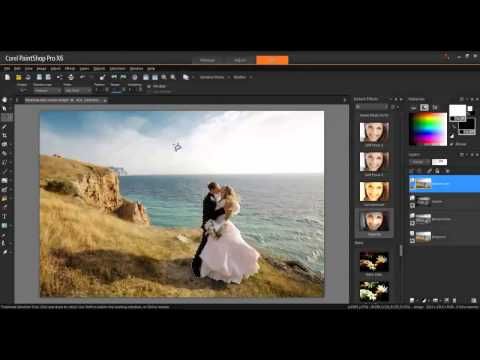Viewport: 480px width, 360px height.
Task: Click the Zoom in magnifier icon
Action: coord(173,77)
